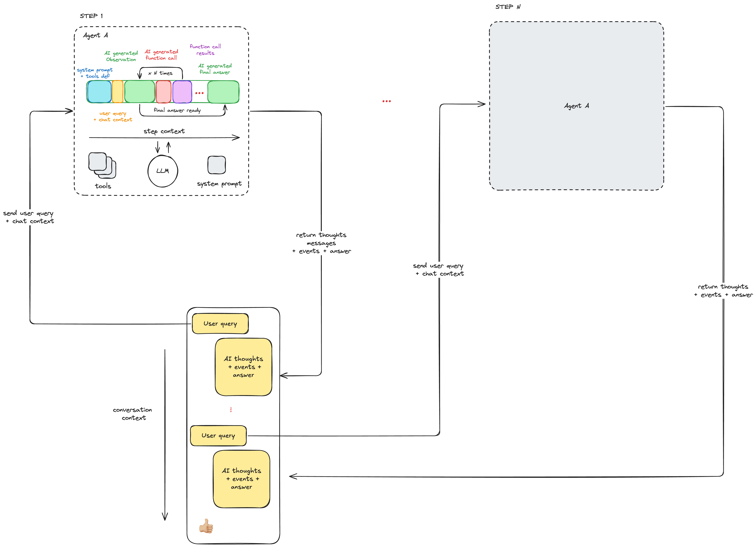This screenshot has width=756, height=547.
Task: Select the yellow user query block in step context
Action: point(118,92)
